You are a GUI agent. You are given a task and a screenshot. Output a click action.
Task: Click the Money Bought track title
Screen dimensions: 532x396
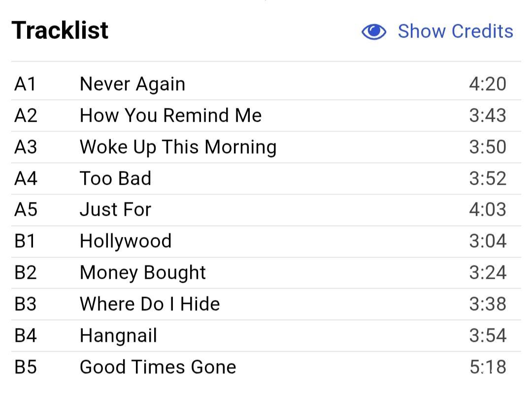click(142, 273)
